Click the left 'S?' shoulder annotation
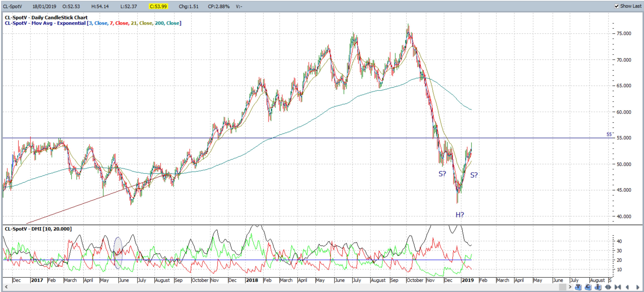The width and height of the screenshot is (644, 292). coord(442,174)
